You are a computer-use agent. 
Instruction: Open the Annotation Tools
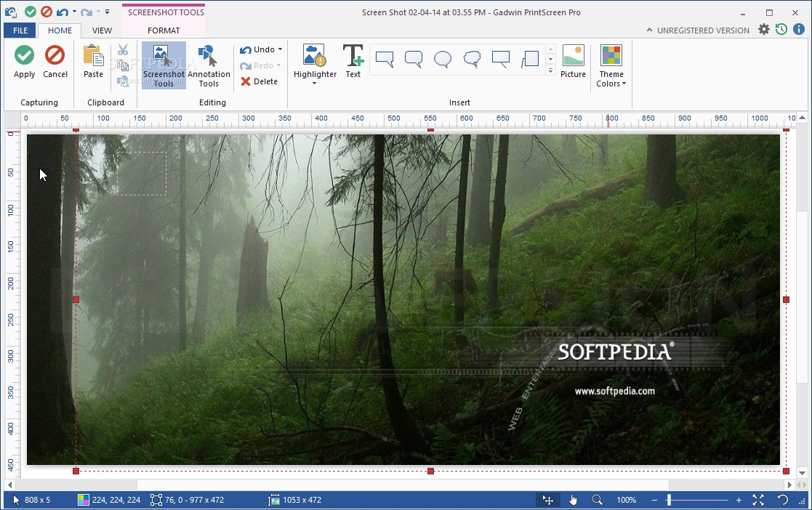point(209,64)
